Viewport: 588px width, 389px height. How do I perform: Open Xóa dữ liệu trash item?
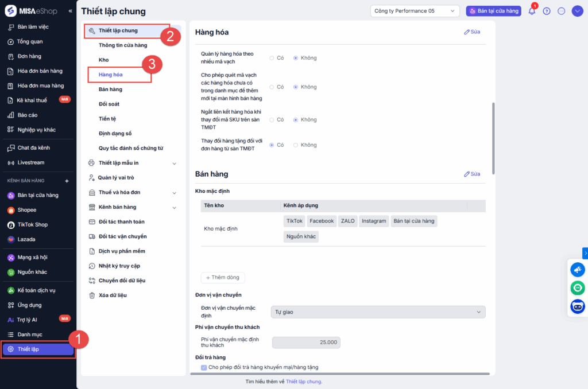[x=113, y=295]
